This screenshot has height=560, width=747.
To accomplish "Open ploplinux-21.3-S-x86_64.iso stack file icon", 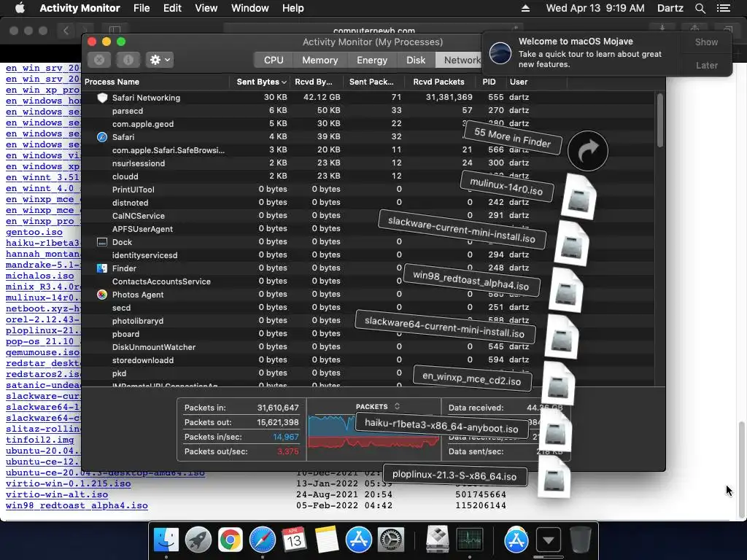I will 554,477.
